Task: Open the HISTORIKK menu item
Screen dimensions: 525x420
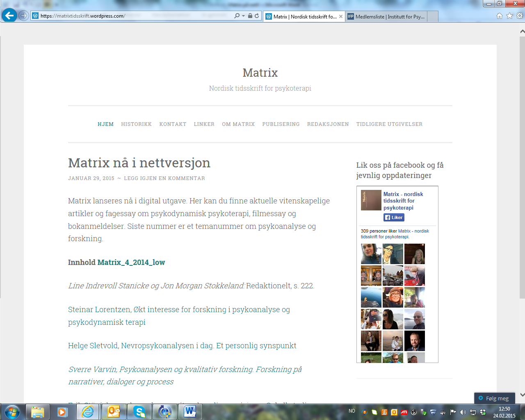Action: [136, 124]
